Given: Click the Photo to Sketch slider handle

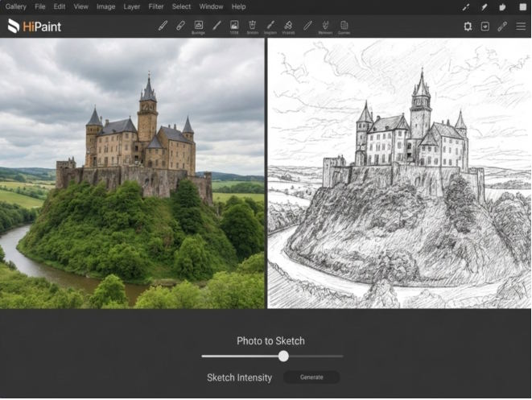Looking at the screenshot, I should (283, 357).
